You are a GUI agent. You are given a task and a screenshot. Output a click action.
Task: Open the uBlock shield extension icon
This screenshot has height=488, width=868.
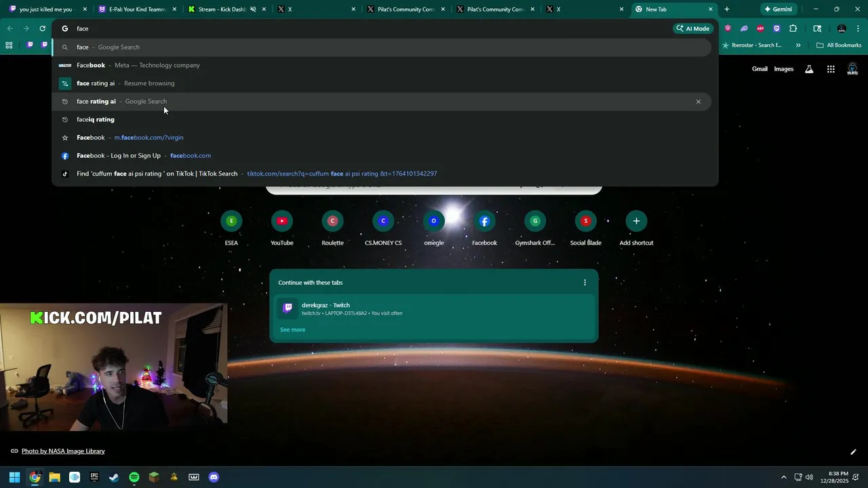click(728, 28)
